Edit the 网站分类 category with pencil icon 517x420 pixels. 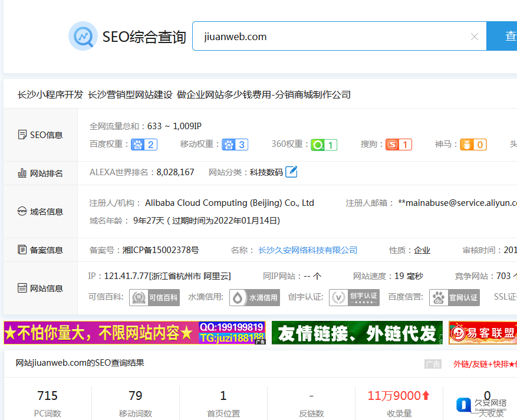point(291,172)
